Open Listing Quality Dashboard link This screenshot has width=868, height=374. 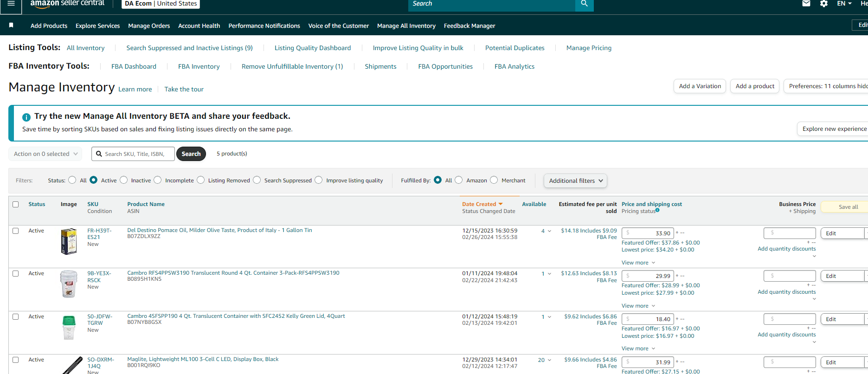tap(313, 48)
